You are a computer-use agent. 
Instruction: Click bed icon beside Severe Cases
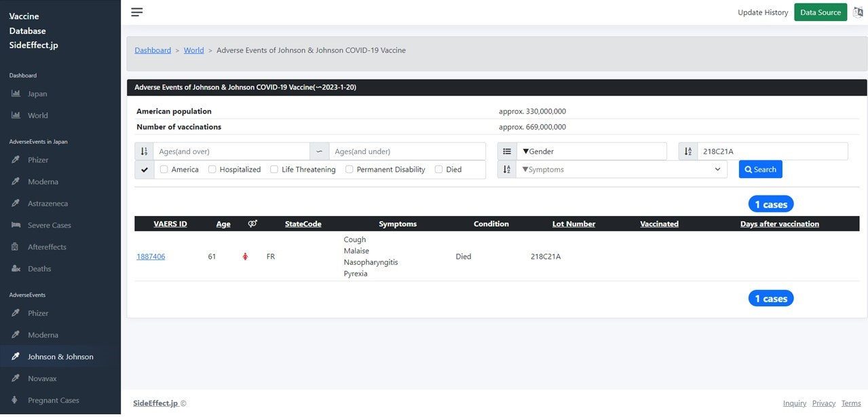(16, 225)
